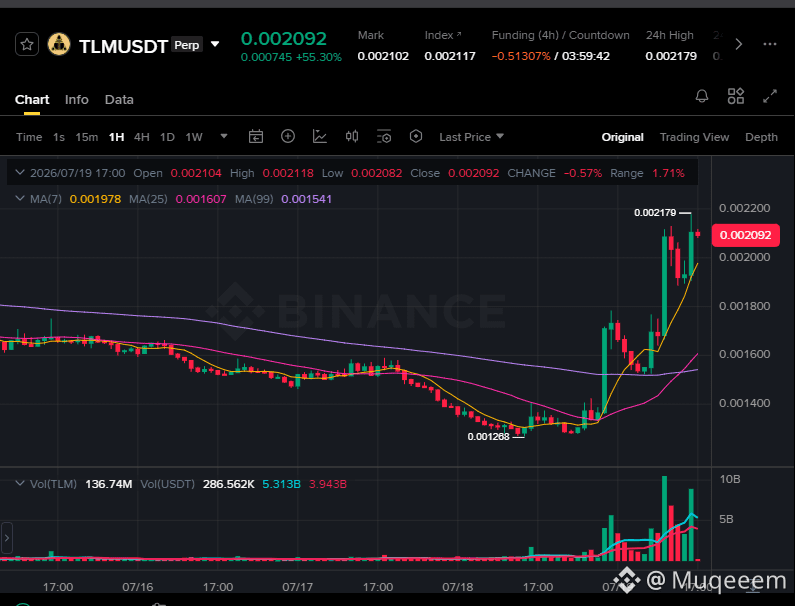Click the 07/16 date axis label
The width and height of the screenshot is (795, 606).
(x=137, y=587)
